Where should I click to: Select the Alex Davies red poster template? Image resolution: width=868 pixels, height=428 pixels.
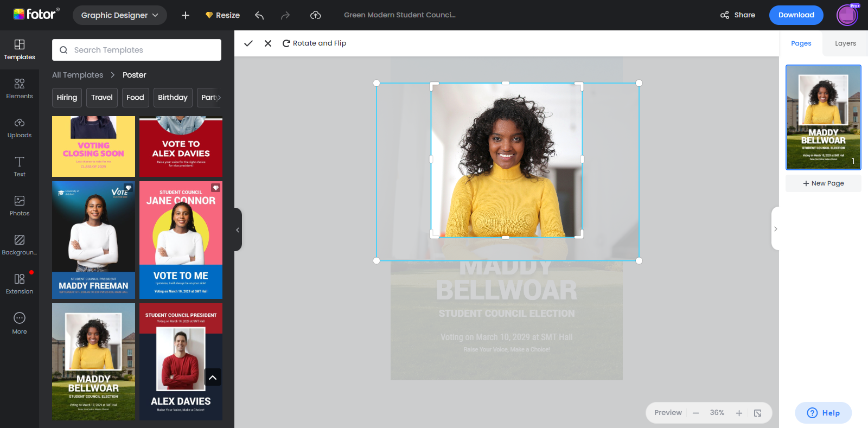pyautogui.click(x=181, y=146)
